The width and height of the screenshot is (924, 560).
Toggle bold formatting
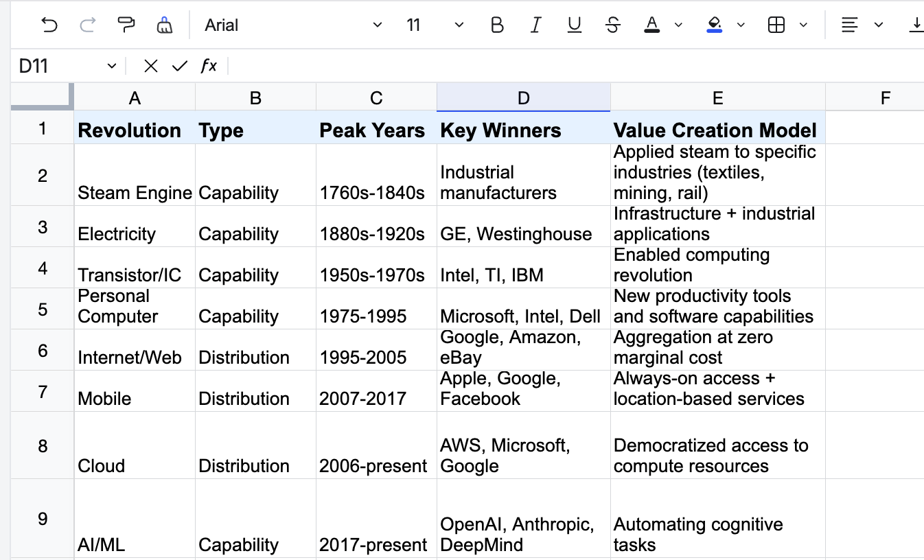click(497, 25)
